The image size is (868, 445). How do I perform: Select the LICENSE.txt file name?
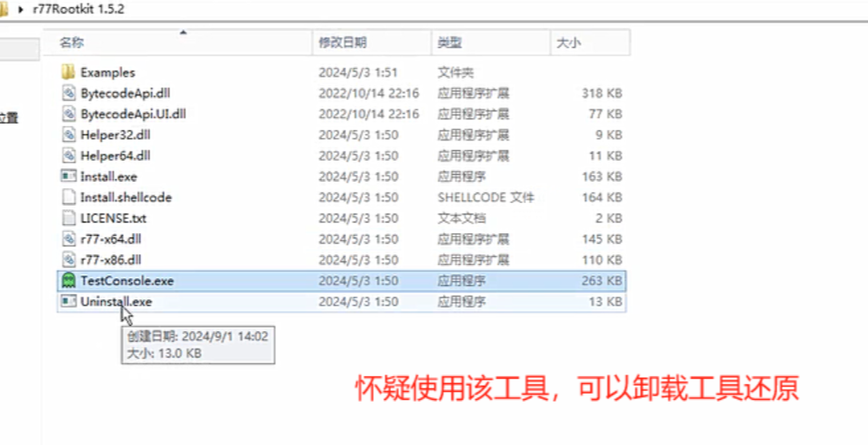pos(114,218)
